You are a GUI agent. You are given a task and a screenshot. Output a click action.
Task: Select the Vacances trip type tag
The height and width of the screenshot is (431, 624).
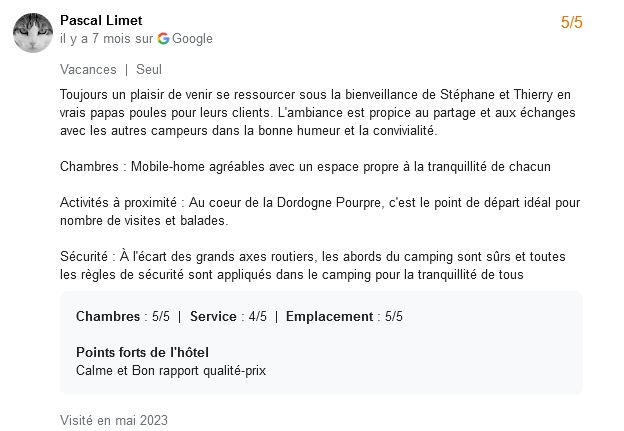[88, 69]
